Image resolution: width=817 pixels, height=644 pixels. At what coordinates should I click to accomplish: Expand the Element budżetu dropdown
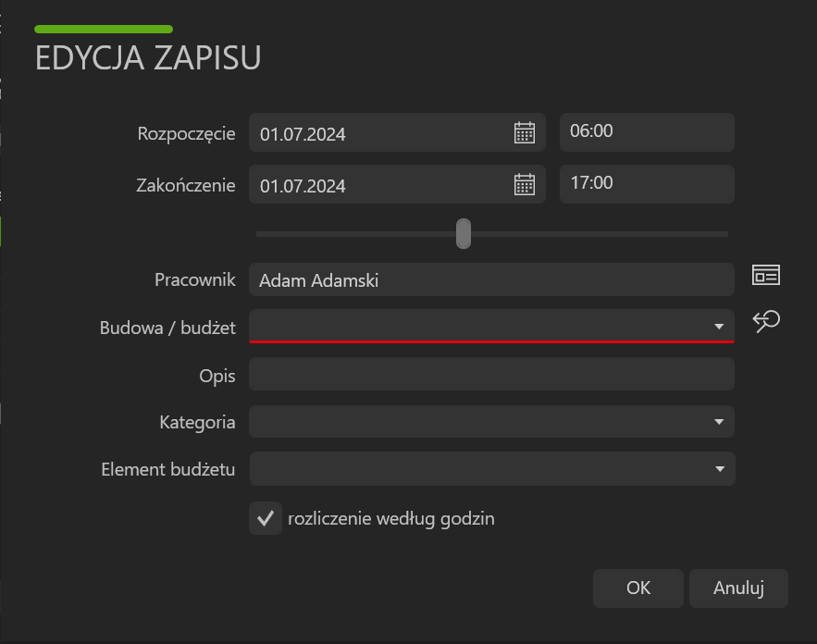pyautogui.click(x=492, y=469)
